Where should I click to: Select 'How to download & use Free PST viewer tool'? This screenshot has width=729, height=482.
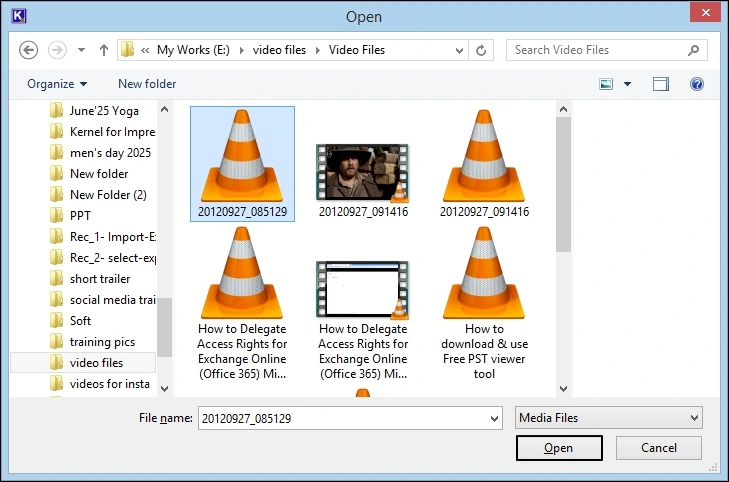(x=484, y=303)
